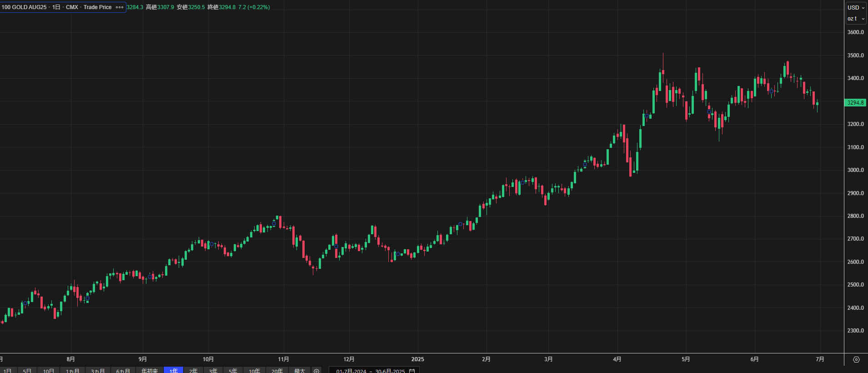Click the blue event marker near the 11月 peak
The width and height of the screenshot is (868, 373).
coord(274,223)
